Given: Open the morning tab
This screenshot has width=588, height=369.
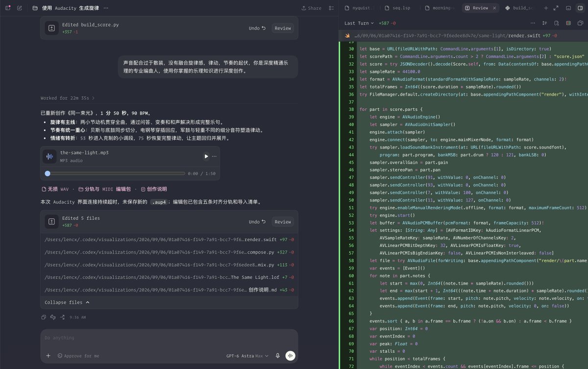Looking at the screenshot, I should [x=440, y=8].
